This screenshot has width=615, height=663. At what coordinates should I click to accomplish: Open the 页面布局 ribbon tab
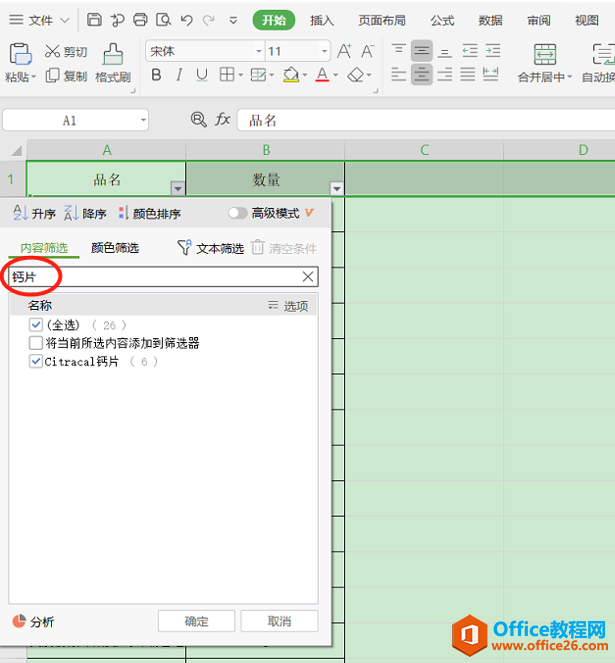382,20
